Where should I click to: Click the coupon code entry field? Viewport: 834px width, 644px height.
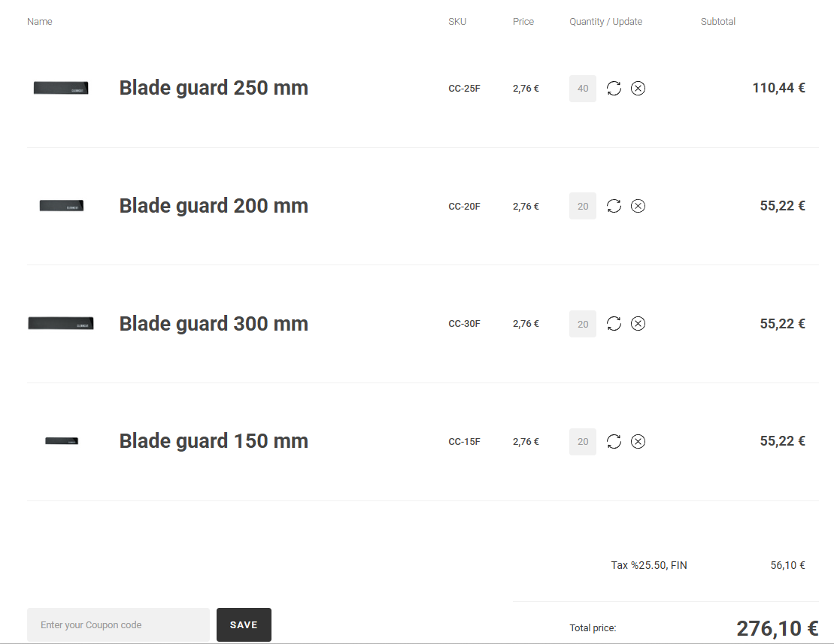click(118, 624)
